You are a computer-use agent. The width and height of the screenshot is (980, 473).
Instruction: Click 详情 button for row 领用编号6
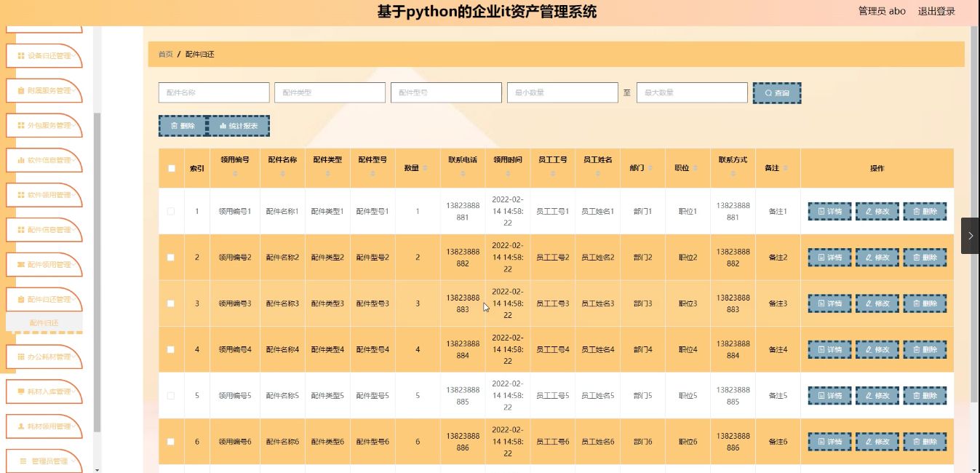(829, 442)
